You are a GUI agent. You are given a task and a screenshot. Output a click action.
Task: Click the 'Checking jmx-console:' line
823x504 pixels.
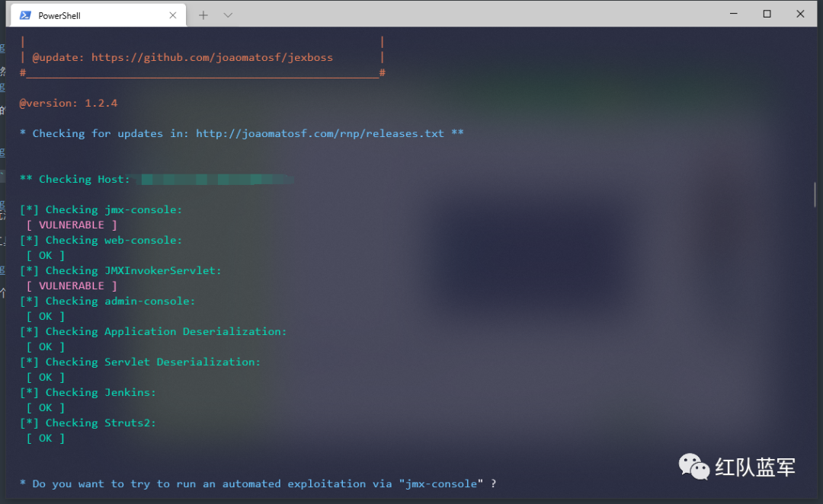[101, 209]
